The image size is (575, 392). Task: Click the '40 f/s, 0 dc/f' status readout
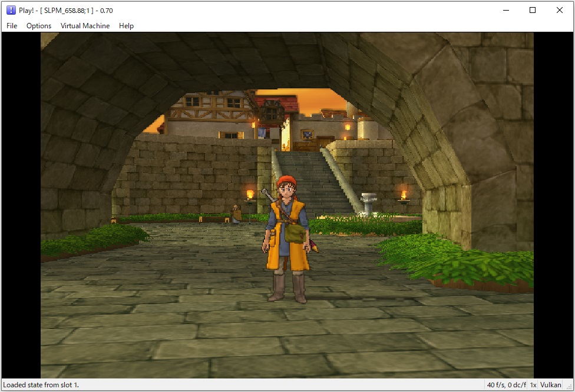pyautogui.click(x=507, y=385)
